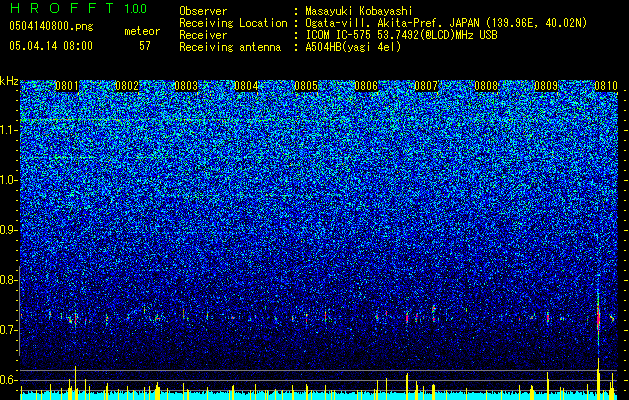This screenshot has height=400, width=629.
Task: Click the date stamp 05.04.14 08:00
Action: tap(51, 46)
